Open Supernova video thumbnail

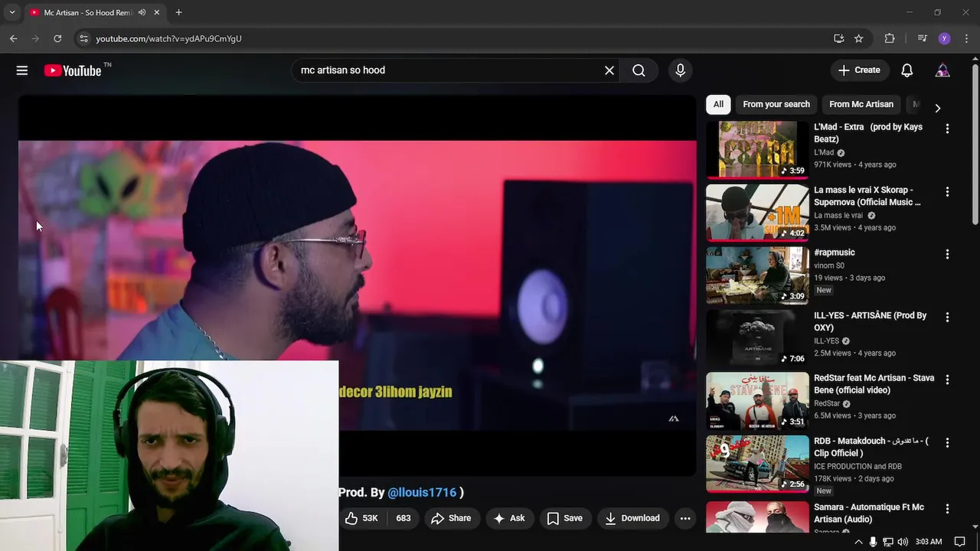(x=757, y=212)
